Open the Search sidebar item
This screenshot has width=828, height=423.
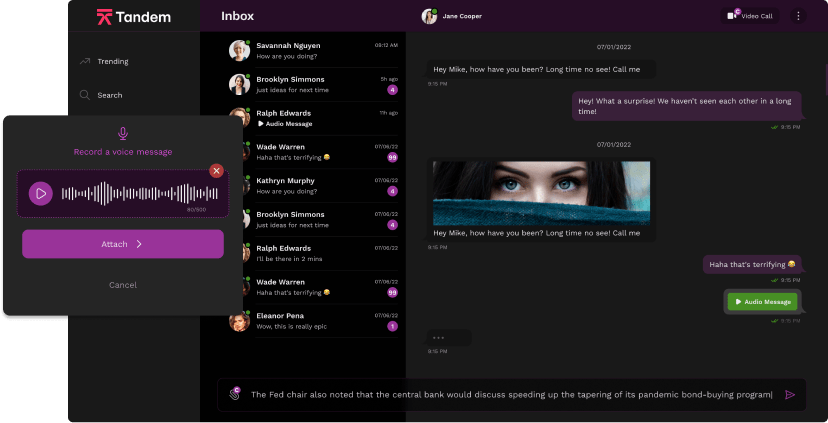pyautogui.click(x=101, y=95)
